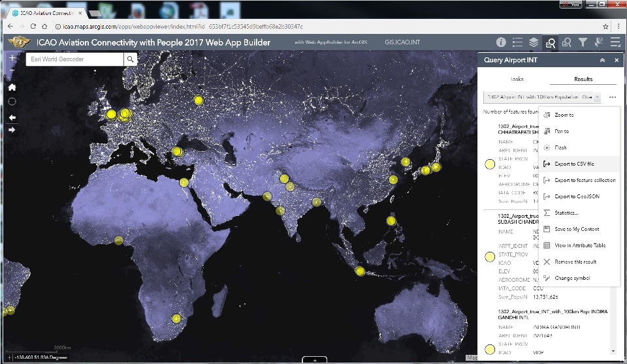Screen dimensions: 627x364
Task: Click the results panel scroll-down arrow
Action: click(x=613, y=351)
